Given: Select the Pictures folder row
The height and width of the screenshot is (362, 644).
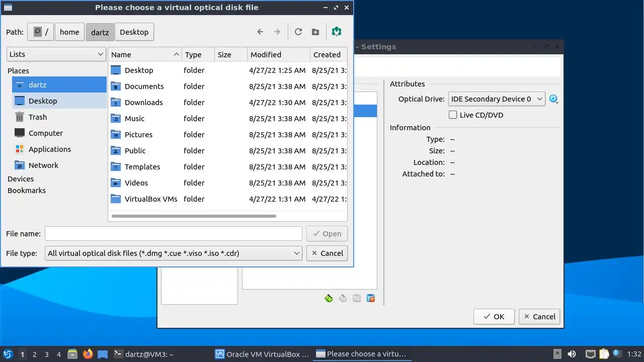Looking at the screenshot, I should [227, 135].
